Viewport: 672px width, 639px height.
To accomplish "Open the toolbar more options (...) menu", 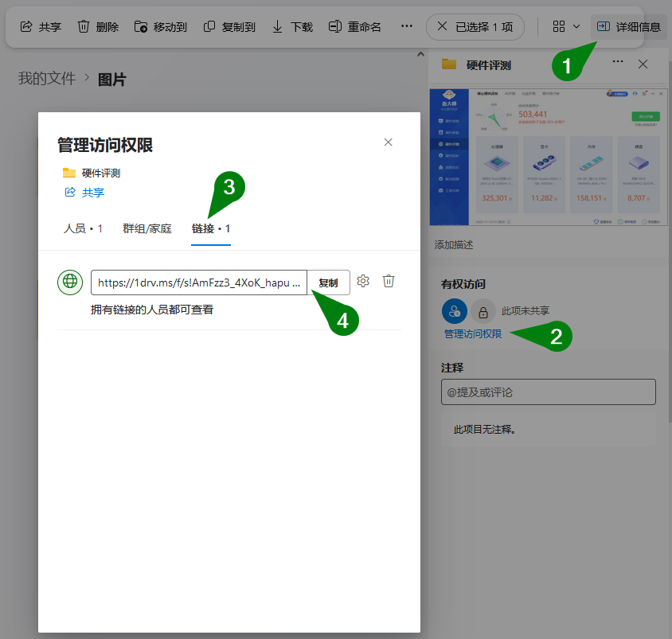I will coord(406,26).
